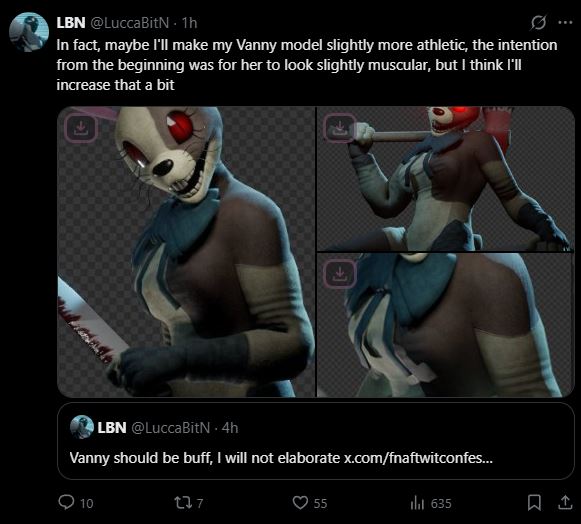Open the three-dot more options menu
This screenshot has height=524, width=581.
pos(565,23)
